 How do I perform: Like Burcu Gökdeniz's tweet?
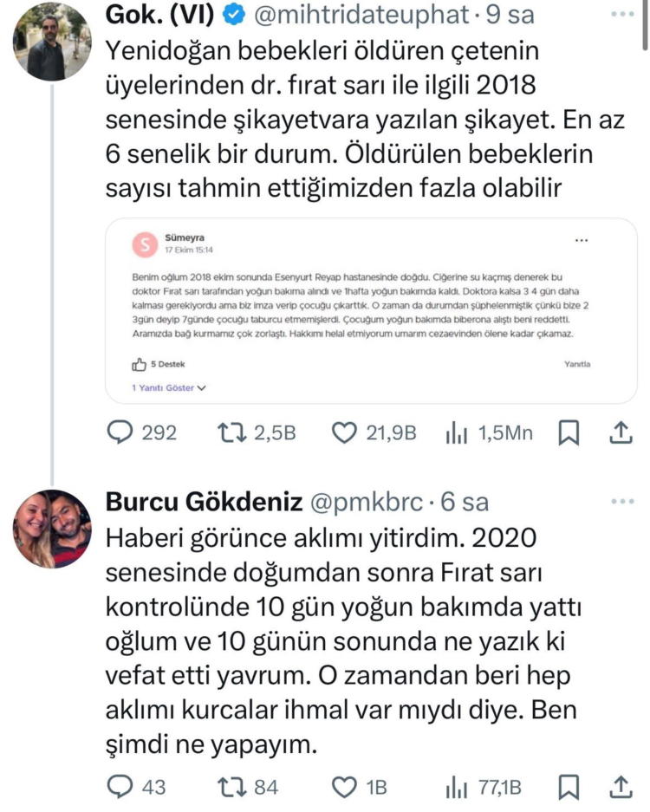coord(347,787)
